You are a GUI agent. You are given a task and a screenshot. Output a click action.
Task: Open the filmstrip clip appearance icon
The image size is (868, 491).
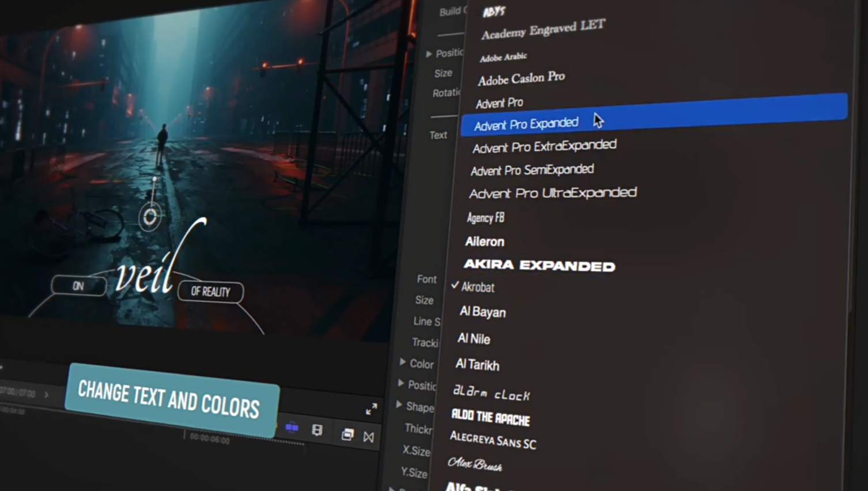[x=317, y=430]
